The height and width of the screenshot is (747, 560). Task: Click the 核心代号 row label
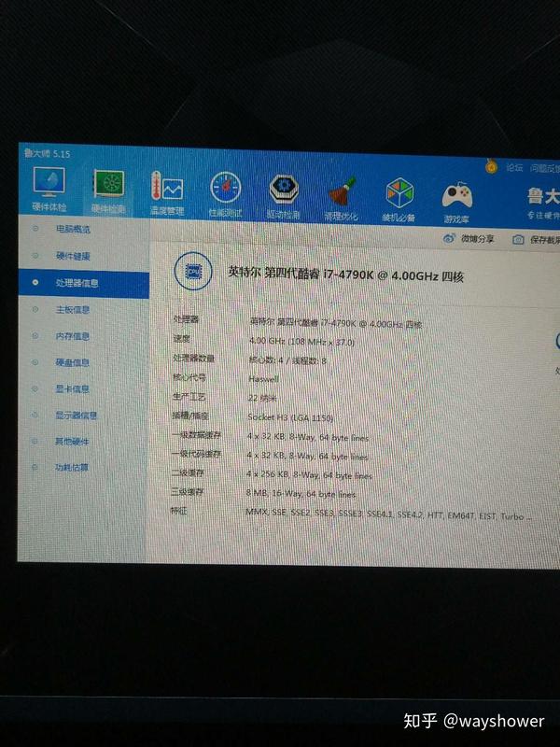coord(189,377)
